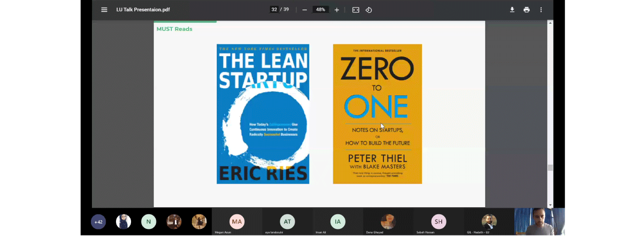644x236 pixels.
Task: Open the PDF viewer more actions menu
Action: (541, 10)
